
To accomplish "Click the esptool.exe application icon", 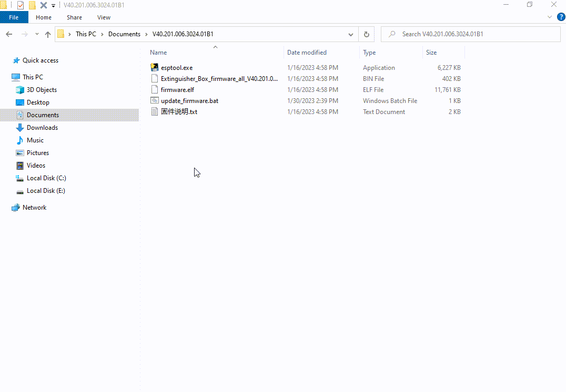I will (154, 68).
